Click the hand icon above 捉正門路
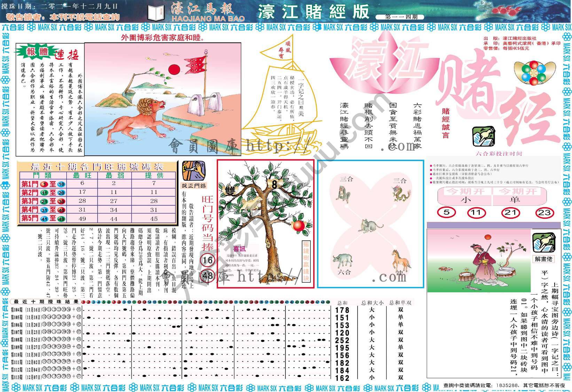The height and width of the screenshot is (392, 572). (x=194, y=171)
